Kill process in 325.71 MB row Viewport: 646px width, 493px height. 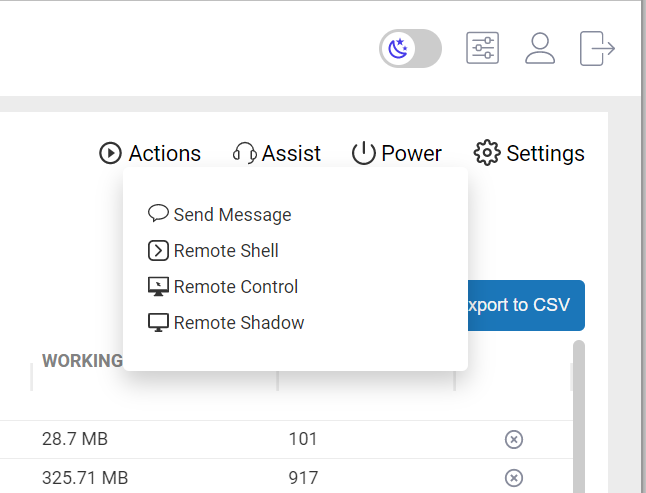point(514,478)
